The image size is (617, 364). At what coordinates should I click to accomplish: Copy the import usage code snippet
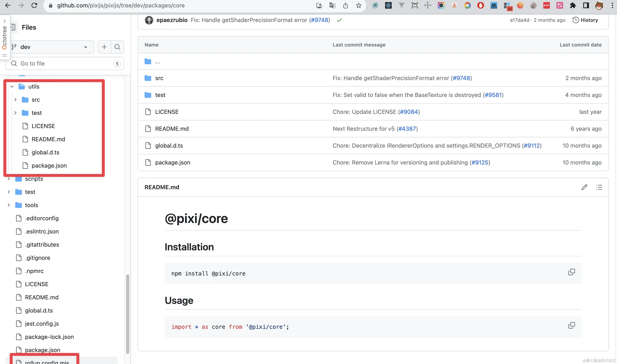pyautogui.click(x=571, y=325)
